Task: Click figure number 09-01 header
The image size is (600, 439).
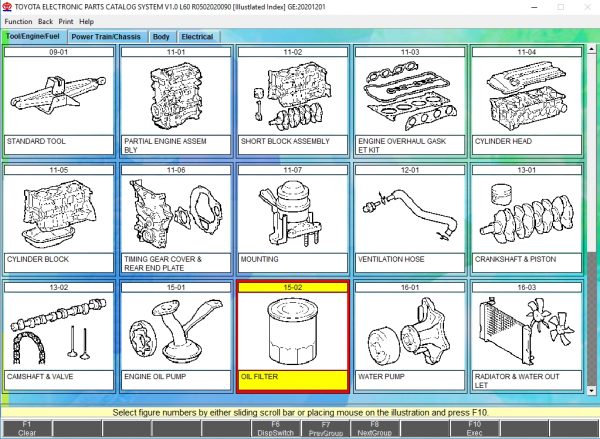Action: 59,52
